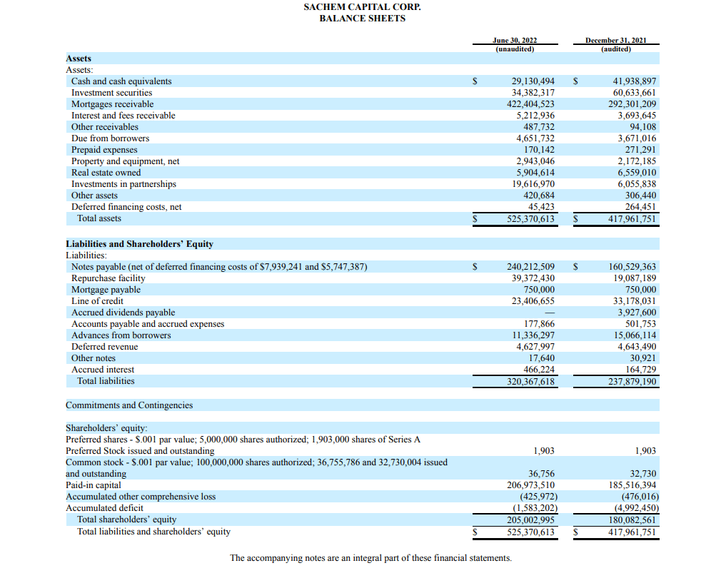The image size is (721, 588).
Task: Click 'Accrued dividends payable' row label
Action: pos(123,313)
